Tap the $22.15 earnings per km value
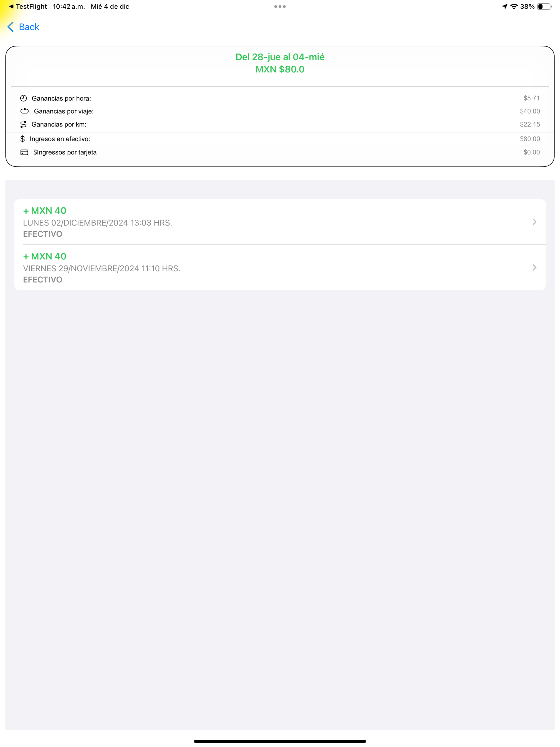The height and width of the screenshot is (747, 560). 530,124
